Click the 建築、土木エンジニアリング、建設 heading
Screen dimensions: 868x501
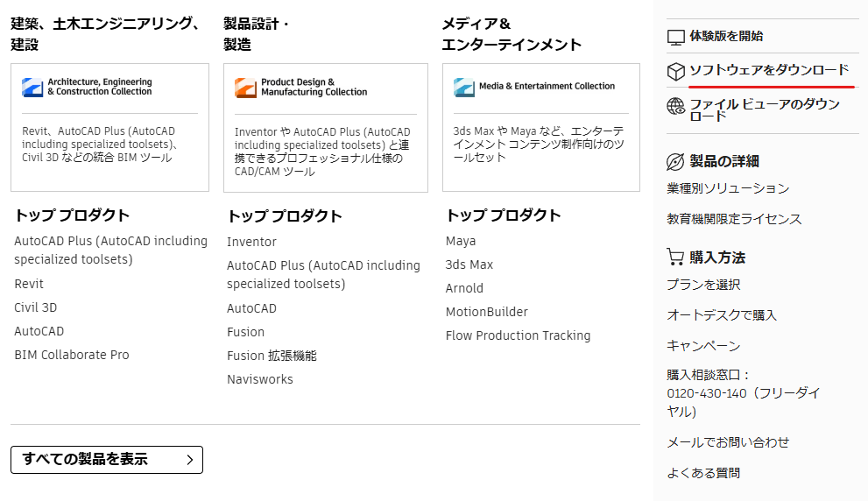pos(105,34)
